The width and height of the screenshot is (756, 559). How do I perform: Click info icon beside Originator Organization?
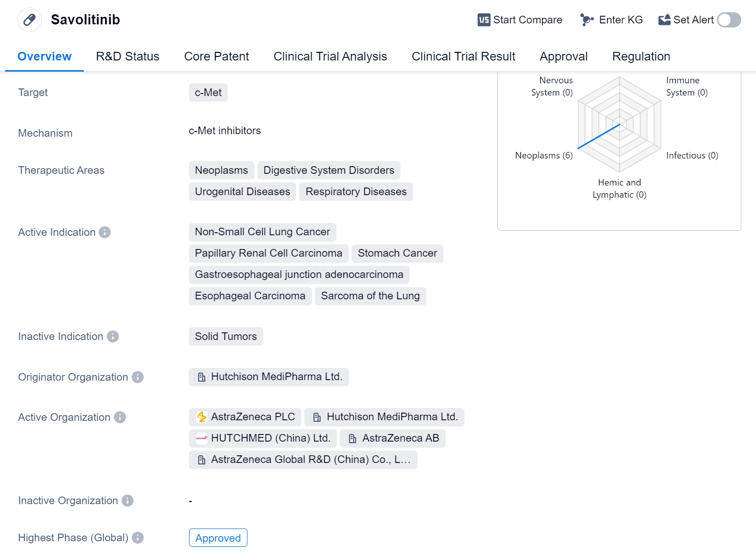138,377
